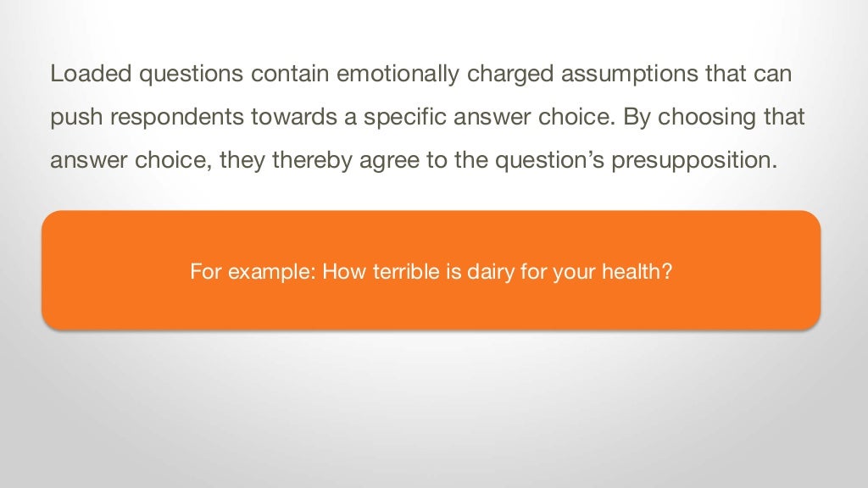Click the word "Loaded" in the paragraph

[x=91, y=74]
